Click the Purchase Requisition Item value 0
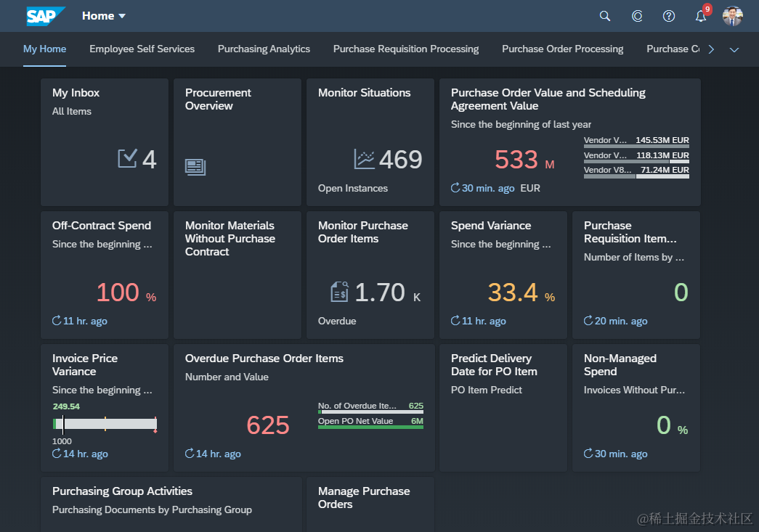Viewport: 759px width, 532px height. 681,292
